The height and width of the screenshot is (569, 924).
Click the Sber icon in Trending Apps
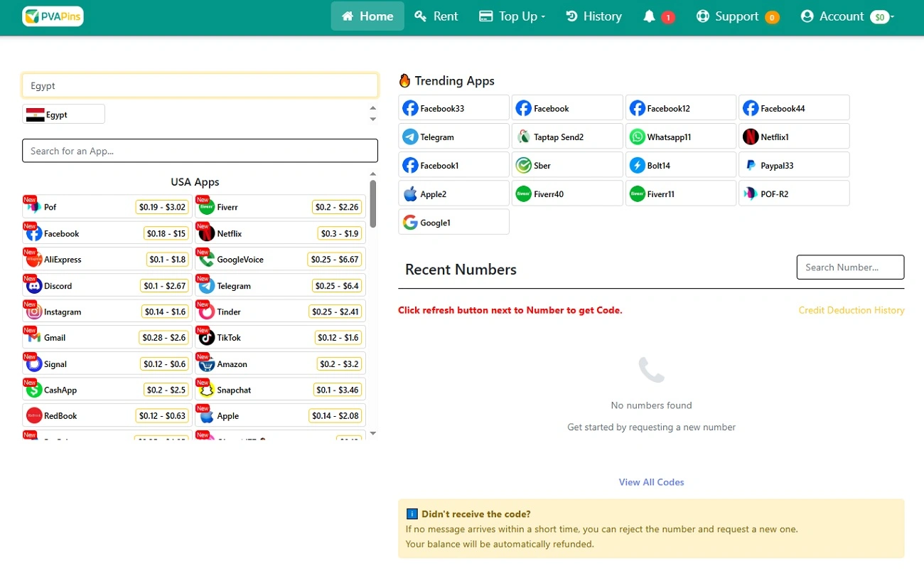pyautogui.click(x=524, y=165)
